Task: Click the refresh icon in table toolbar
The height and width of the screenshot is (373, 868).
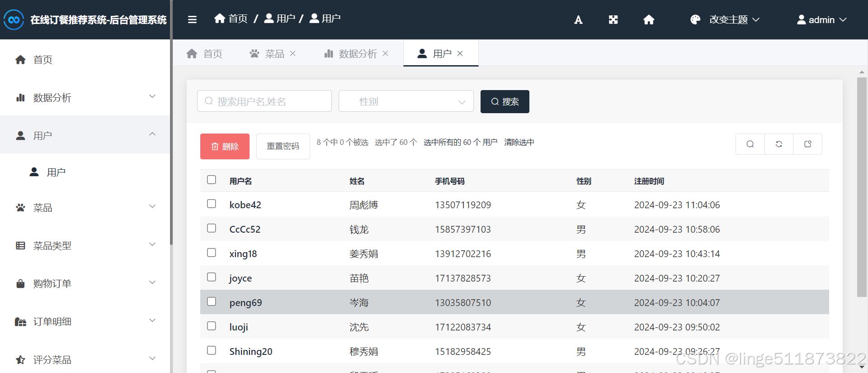Action: [779, 144]
